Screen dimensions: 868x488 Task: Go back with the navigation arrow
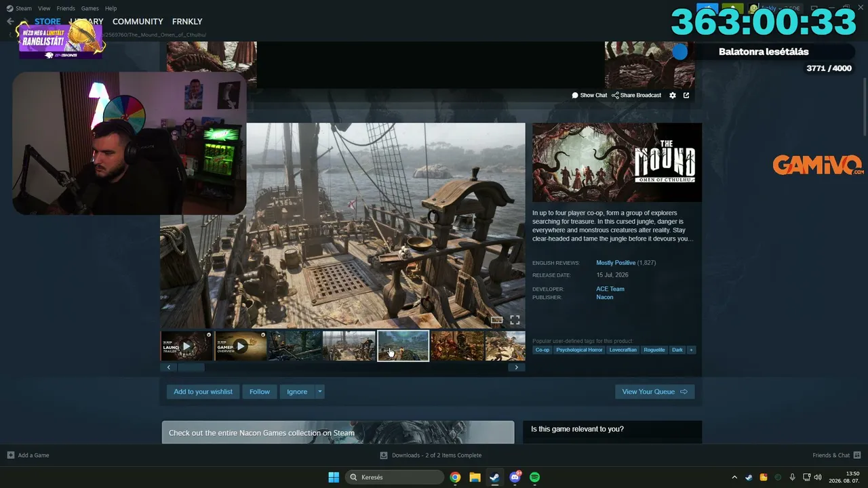click(10, 22)
